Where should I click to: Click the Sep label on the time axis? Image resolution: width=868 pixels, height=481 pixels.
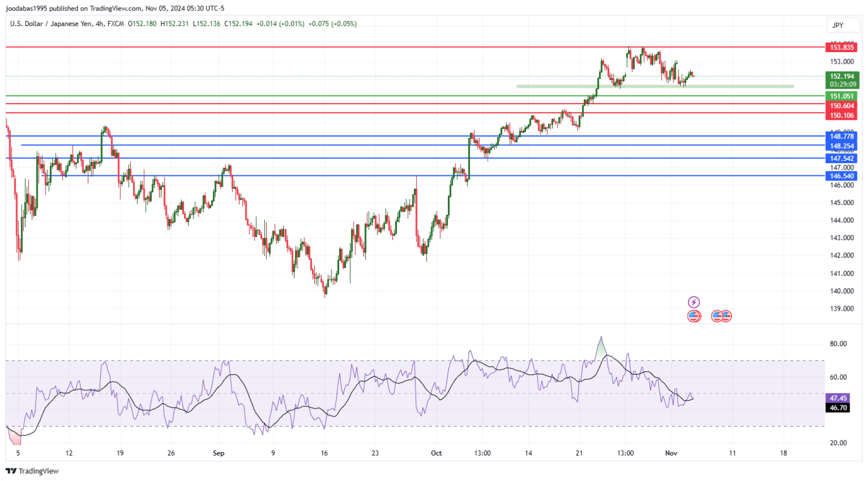click(x=219, y=453)
